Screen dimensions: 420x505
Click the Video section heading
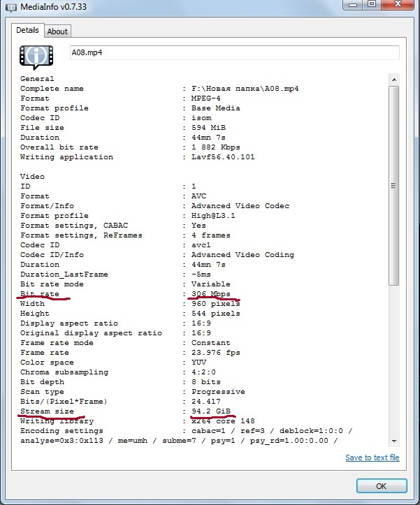tap(32, 177)
